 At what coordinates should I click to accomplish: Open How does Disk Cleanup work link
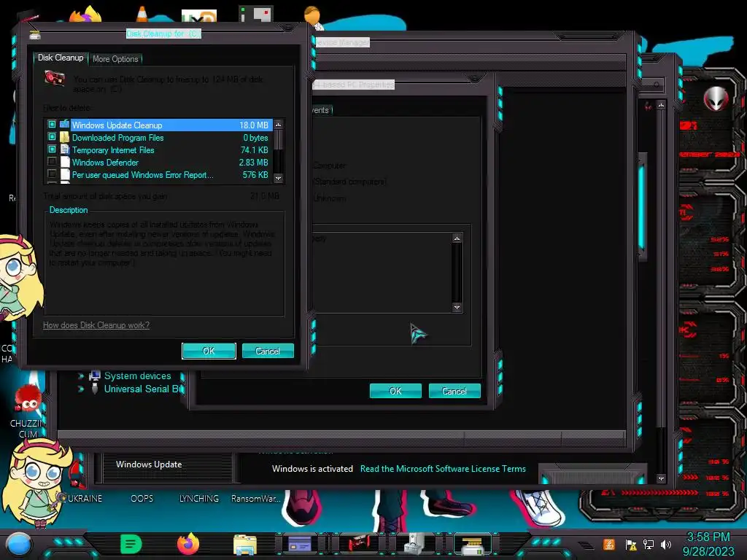tap(96, 325)
